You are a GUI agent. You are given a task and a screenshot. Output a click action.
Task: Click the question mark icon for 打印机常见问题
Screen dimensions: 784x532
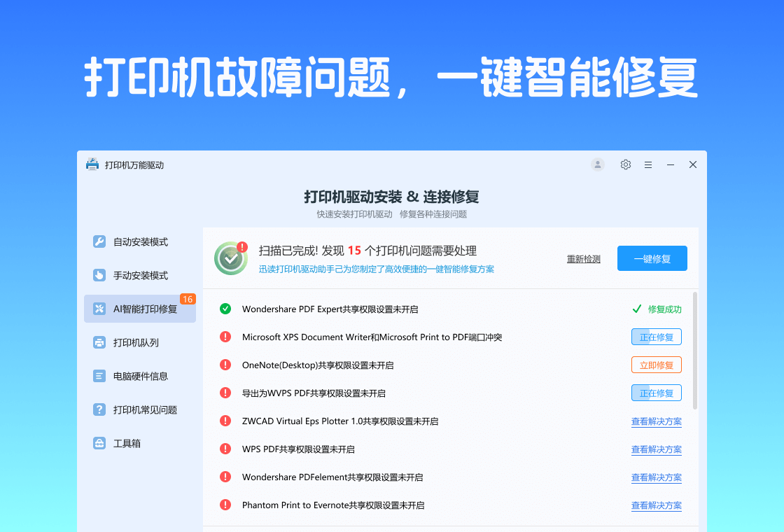(99, 409)
